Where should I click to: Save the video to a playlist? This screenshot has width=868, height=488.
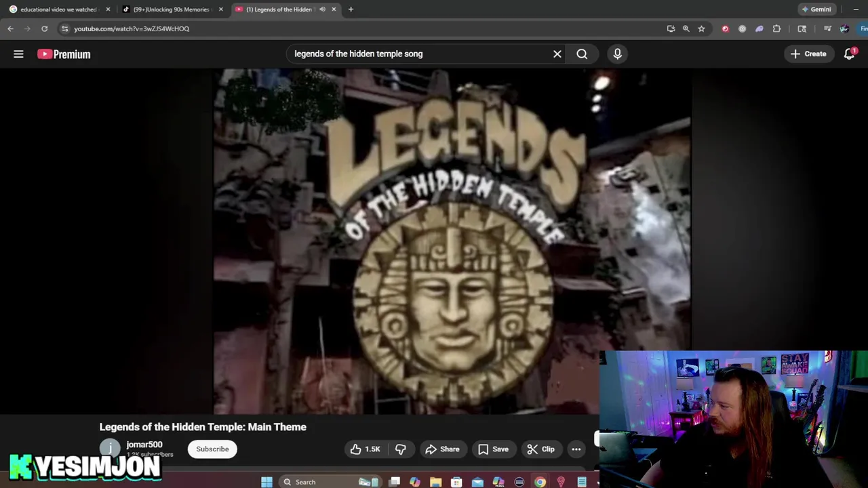click(493, 449)
